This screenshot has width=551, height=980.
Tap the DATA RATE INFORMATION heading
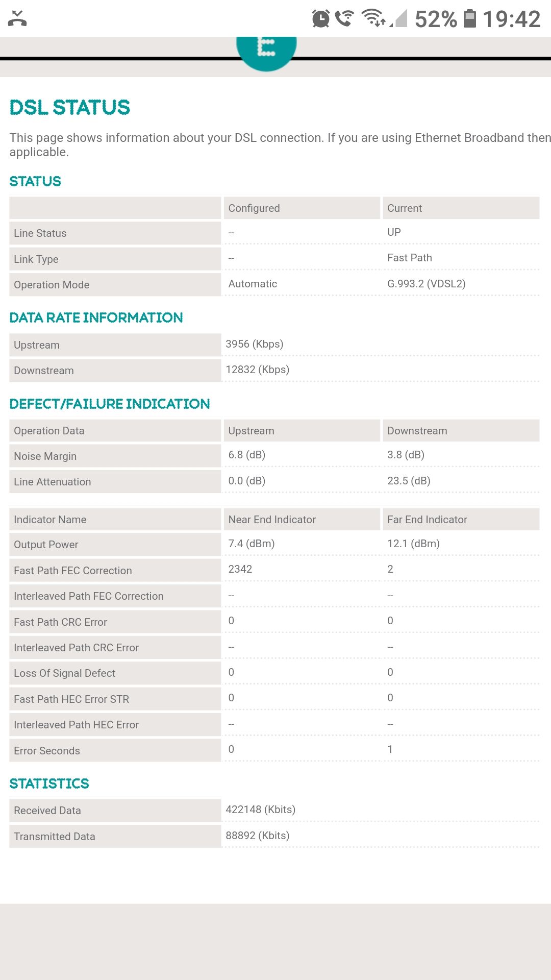pyautogui.click(x=96, y=317)
